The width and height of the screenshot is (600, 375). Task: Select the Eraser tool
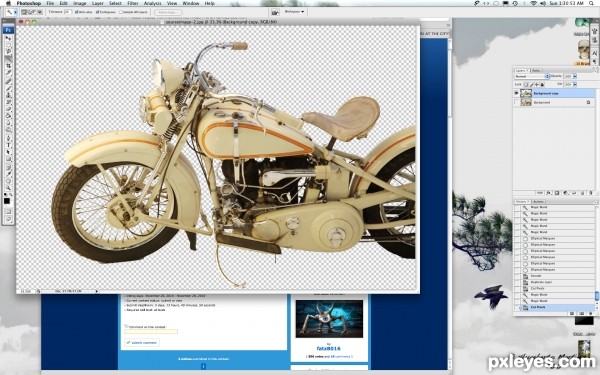(x=8, y=109)
